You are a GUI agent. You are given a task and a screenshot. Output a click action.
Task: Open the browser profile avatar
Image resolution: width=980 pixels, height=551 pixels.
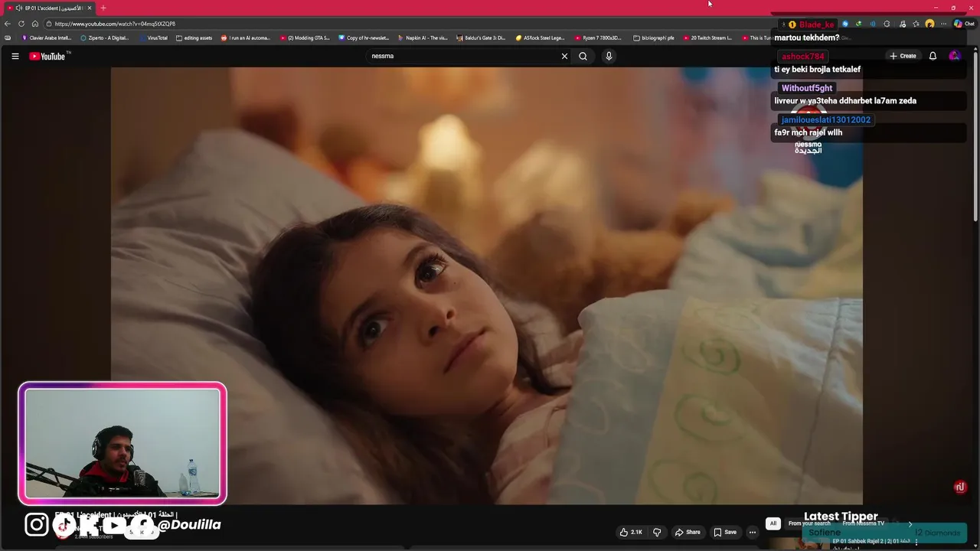[x=929, y=24]
